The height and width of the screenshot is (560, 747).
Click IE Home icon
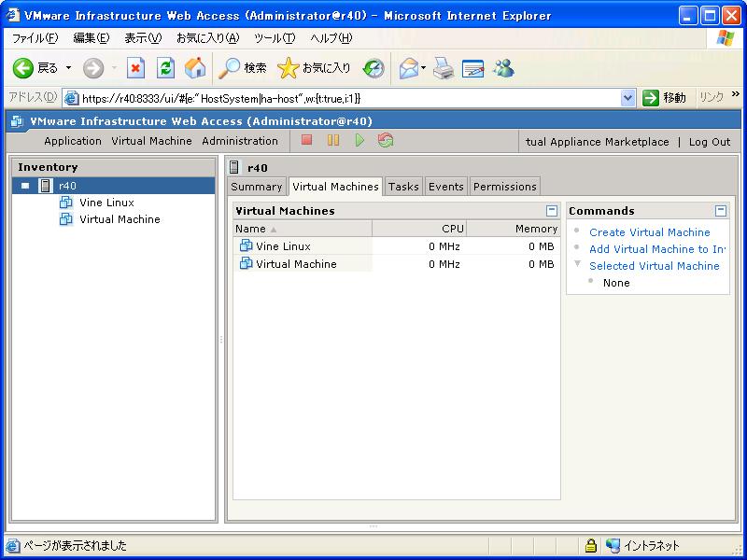click(x=195, y=68)
